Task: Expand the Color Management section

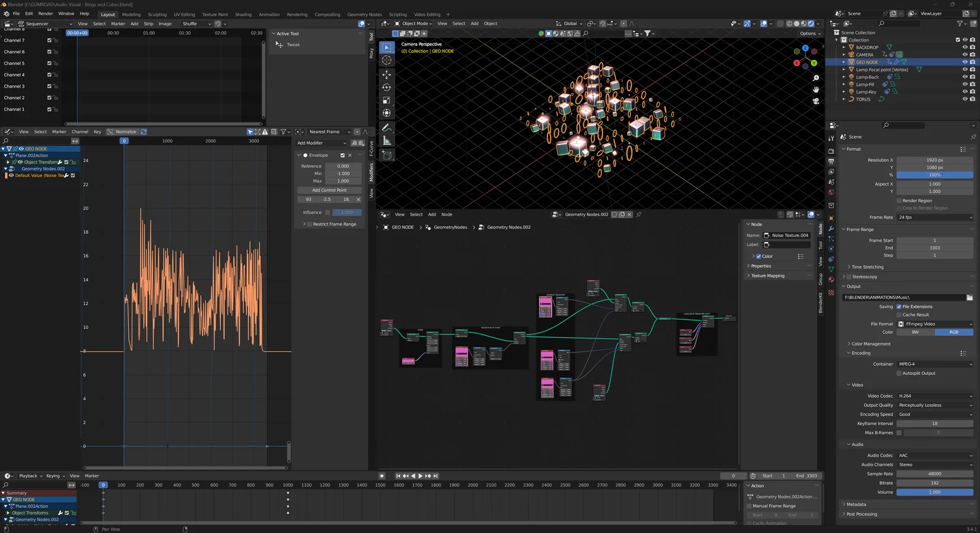Action: click(x=870, y=344)
